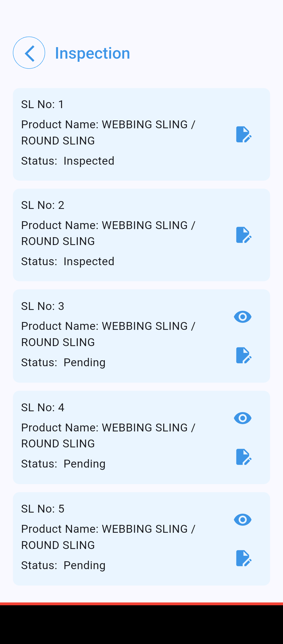Click the Inspected status of SL No 1
This screenshot has height=644, width=283.
tap(89, 161)
